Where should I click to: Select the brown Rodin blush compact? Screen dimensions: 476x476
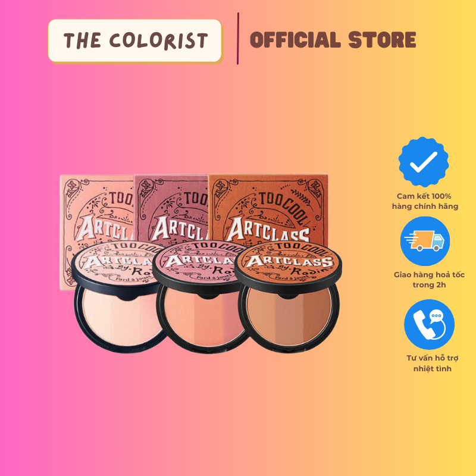(289, 296)
